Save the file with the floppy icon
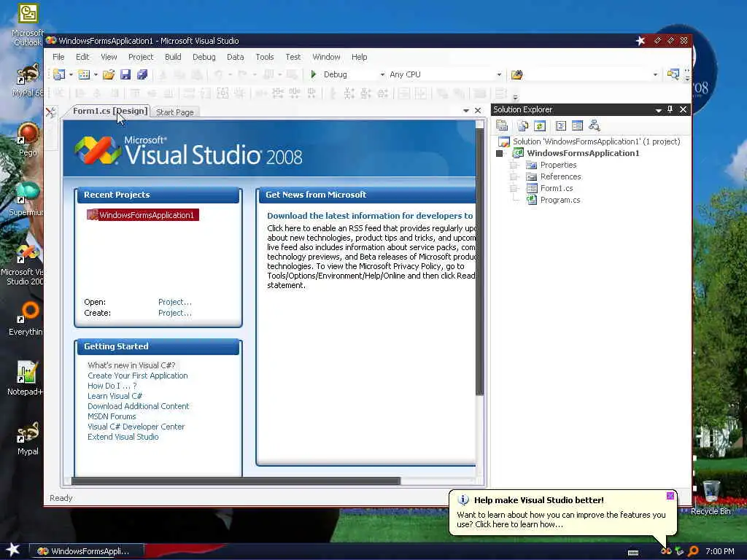The width and height of the screenshot is (747, 560). (x=125, y=74)
